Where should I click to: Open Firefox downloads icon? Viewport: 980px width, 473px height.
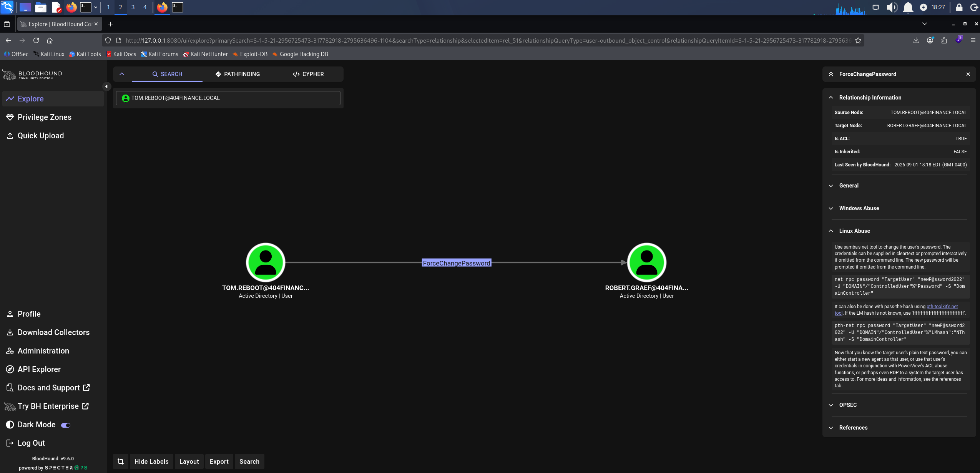point(916,40)
